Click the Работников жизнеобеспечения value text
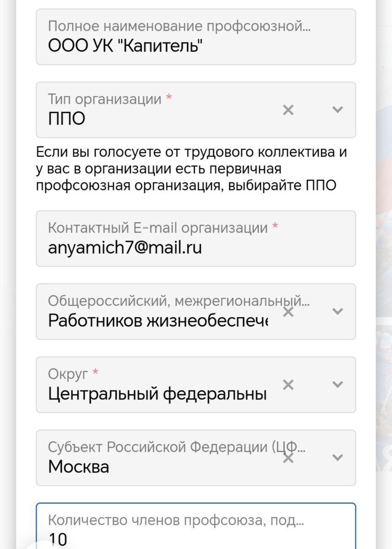 point(158,321)
